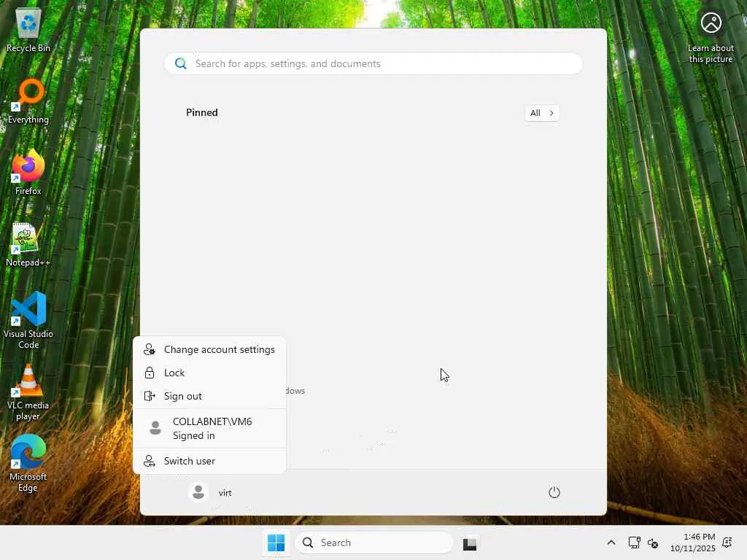Screen dimensions: 747x560
Task: Open the clock and date display
Action: pyautogui.click(x=693, y=542)
